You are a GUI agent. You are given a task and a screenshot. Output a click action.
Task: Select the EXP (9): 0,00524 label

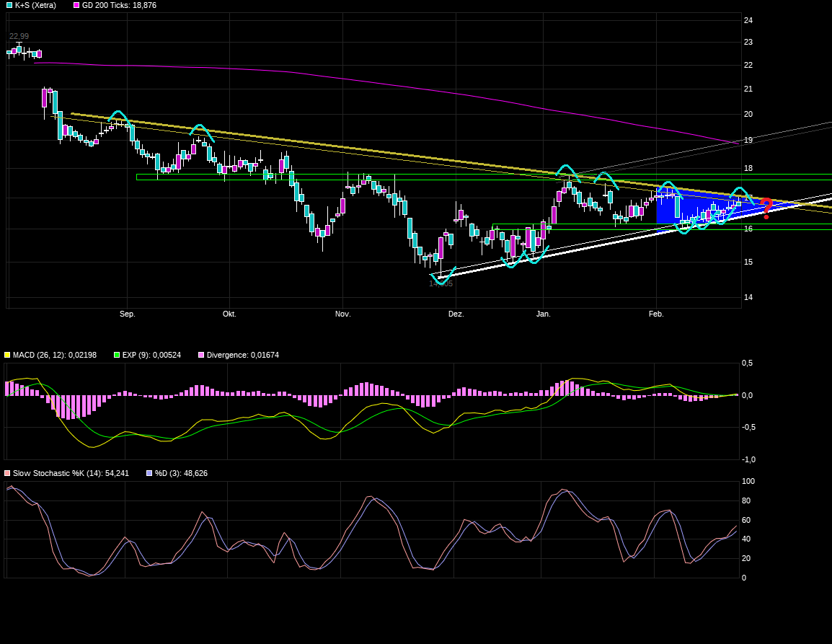[151, 355]
